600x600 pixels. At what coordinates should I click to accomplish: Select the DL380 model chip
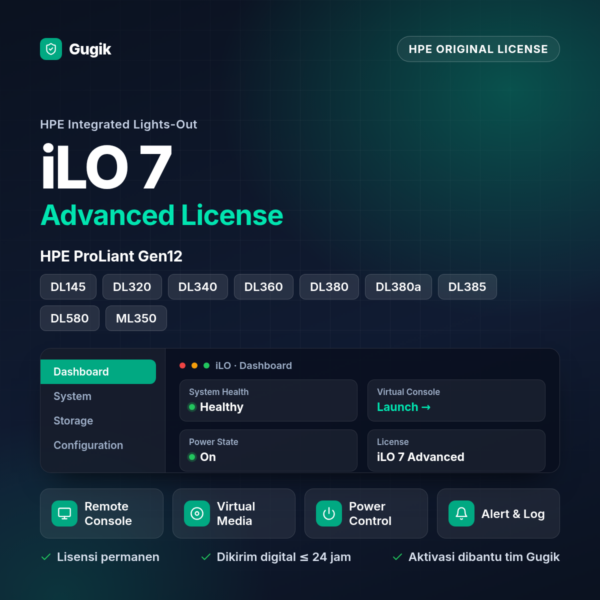[329, 287]
